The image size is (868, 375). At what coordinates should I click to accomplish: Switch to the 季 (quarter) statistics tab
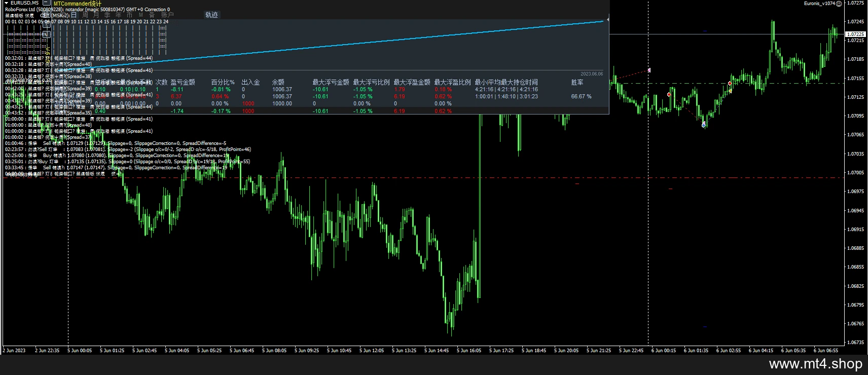(x=107, y=15)
